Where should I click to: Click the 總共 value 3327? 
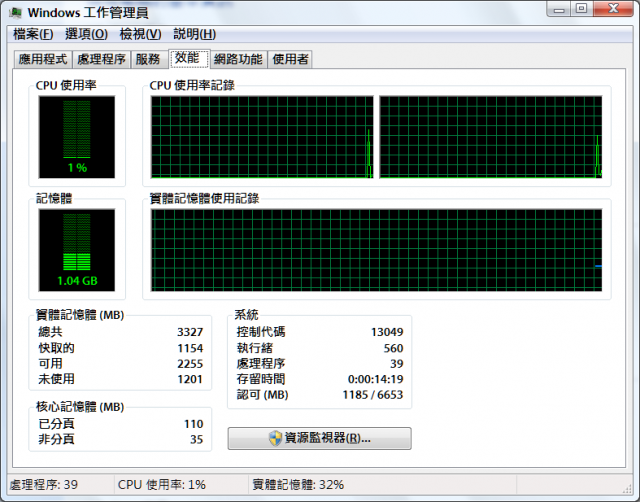pos(190,332)
